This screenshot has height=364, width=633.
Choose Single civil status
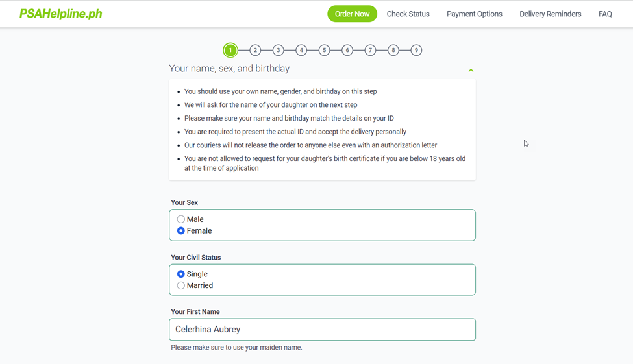pos(181,274)
